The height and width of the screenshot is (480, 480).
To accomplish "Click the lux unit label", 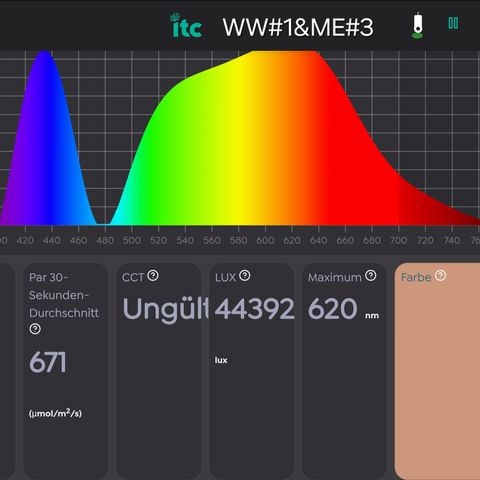I will pos(221,360).
